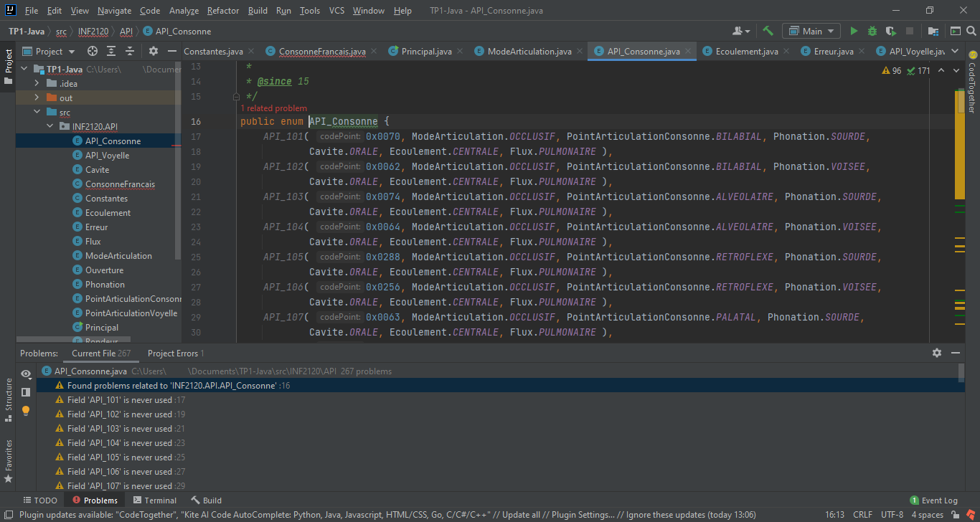Screen dimensions: 980x522
Task: Switch to the Principal.java editor tab
Action: (x=426, y=52)
